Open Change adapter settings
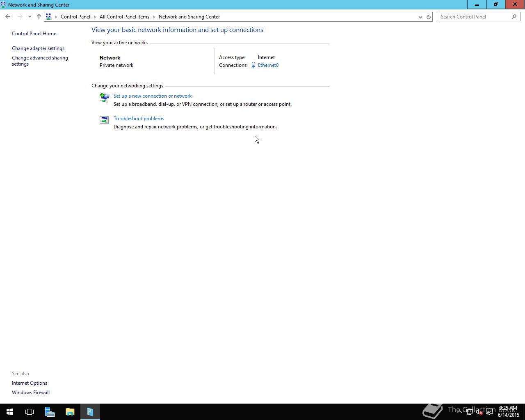This screenshot has width=525, height=420. point(38,48)
